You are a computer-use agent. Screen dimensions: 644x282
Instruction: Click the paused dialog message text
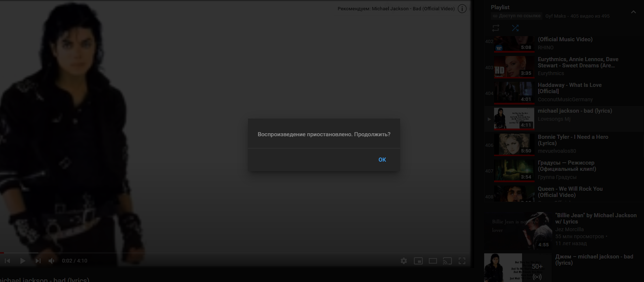(x=324, y=134)
